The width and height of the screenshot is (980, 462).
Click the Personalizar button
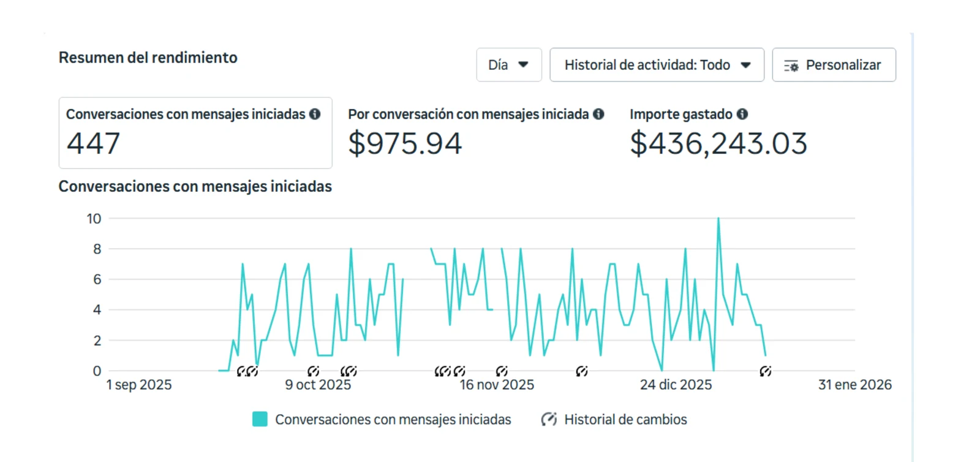tap(834, 65)
